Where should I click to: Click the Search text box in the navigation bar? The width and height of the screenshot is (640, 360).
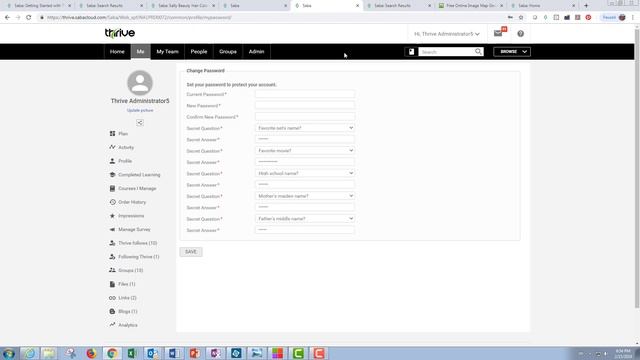coord(446,52)
